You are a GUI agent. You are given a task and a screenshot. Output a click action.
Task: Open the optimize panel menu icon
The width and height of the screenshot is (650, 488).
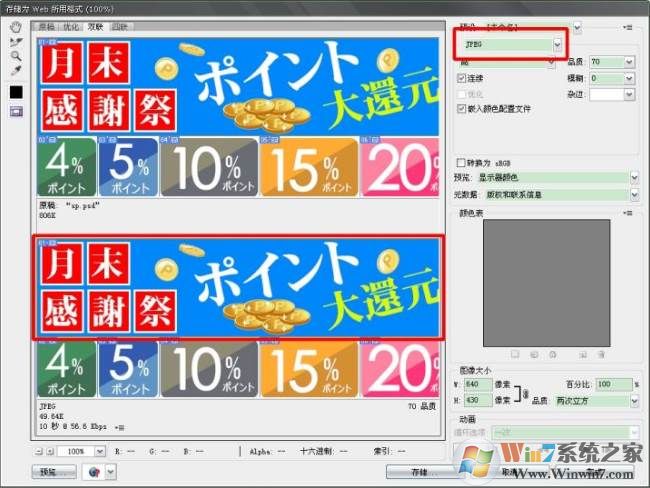coord(628,28)
